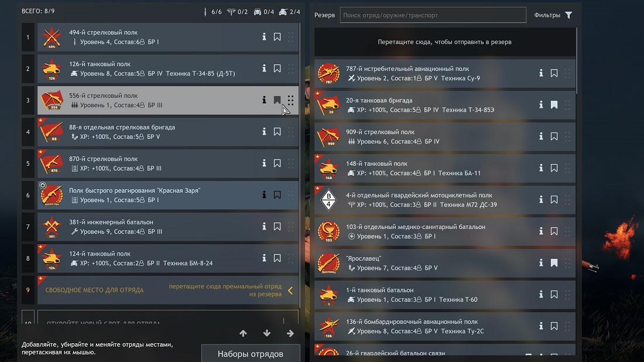Viewport: 644px width, 362px height.
Task: Click the right arrow to move to reserve
Action: (290, 333)
